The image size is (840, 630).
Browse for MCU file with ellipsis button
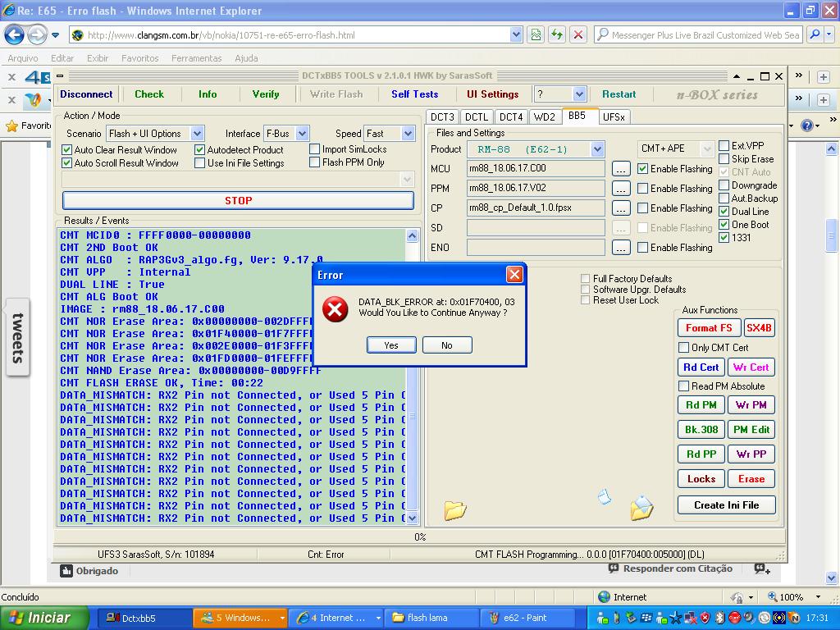(x=621, y=169)
